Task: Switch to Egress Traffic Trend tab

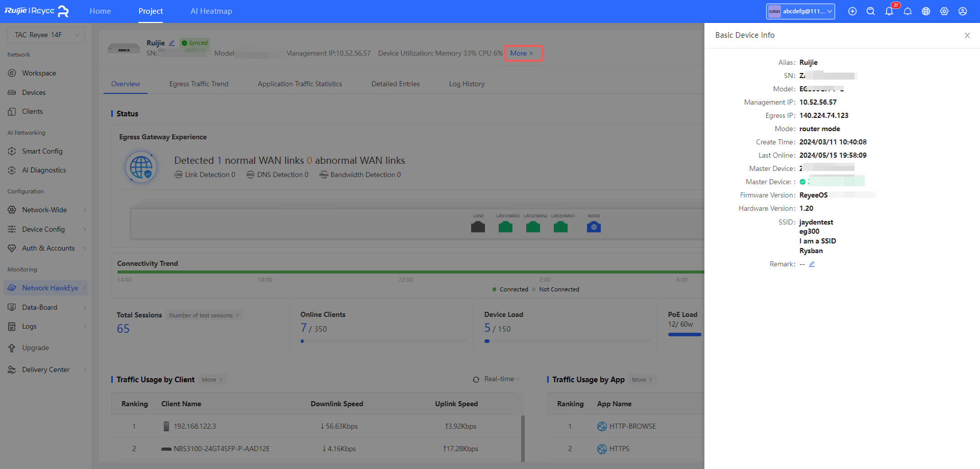Action: pyautogui.click(x=199, y=84)
